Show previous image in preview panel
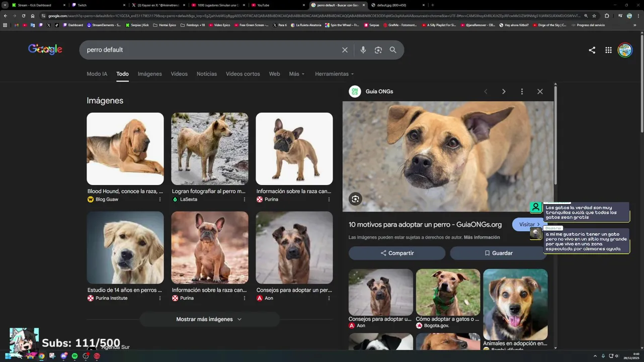 pyautogui.click(x=486, y=92)
